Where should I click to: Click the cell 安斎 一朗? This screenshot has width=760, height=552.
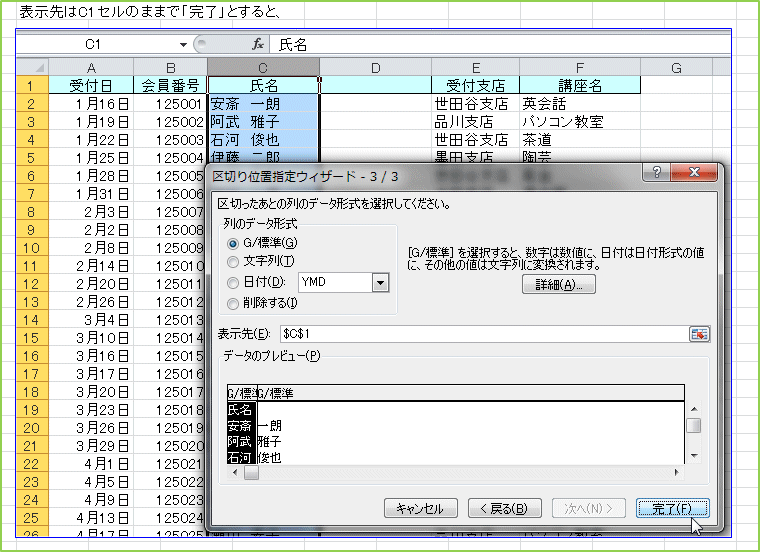coord(263,104)
